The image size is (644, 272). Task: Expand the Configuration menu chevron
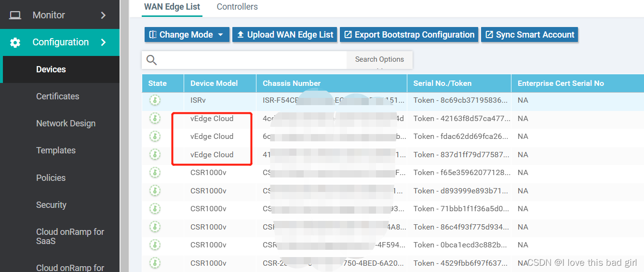pyautogui.click(x=103, y=42)
